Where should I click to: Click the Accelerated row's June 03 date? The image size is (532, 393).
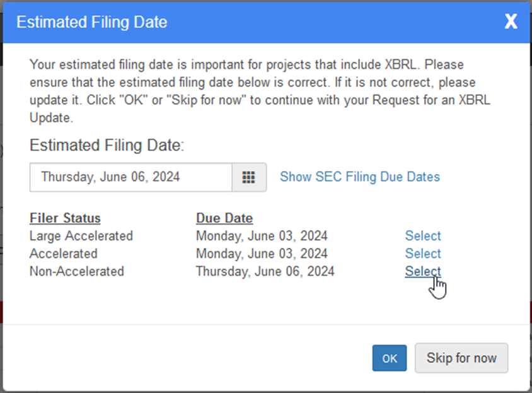click(262, 254)
